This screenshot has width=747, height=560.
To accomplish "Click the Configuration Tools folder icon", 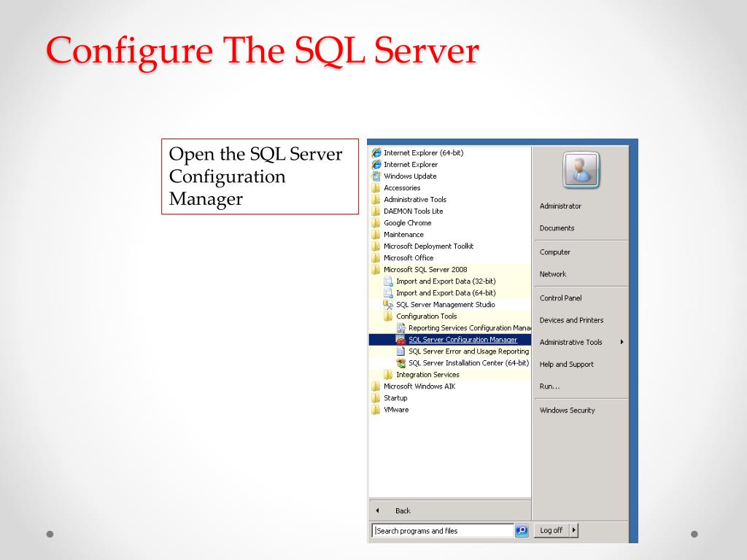I will click(389, 316).
